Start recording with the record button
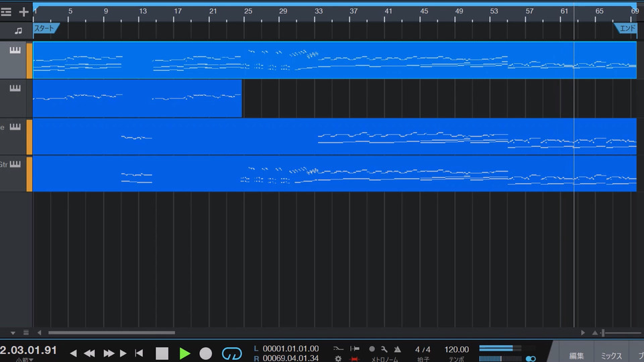 click(206, 353)
